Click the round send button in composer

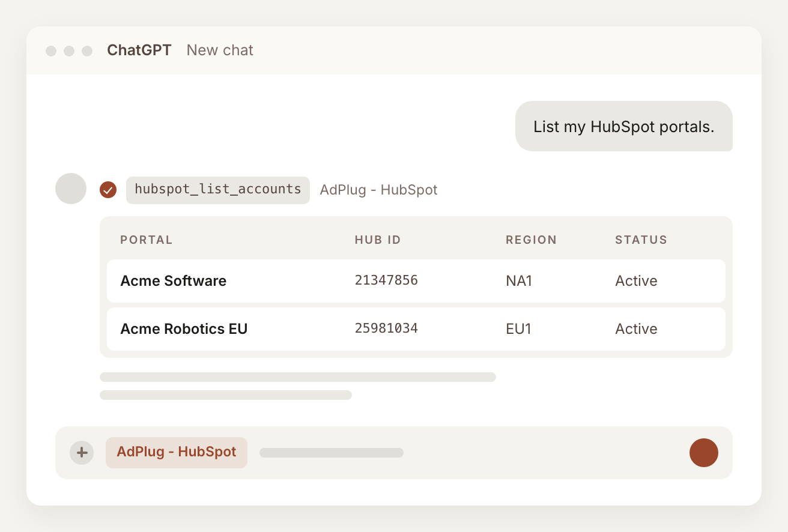pos(704,453)
